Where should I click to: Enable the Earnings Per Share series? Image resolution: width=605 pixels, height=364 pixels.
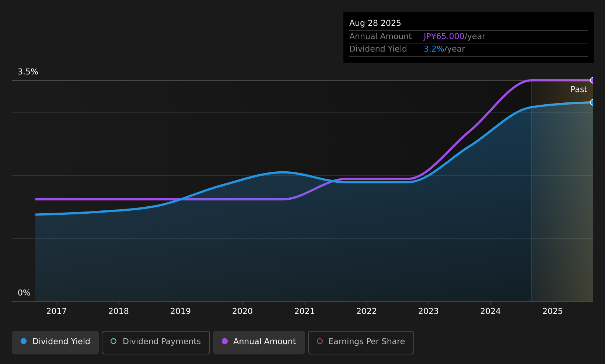pos(361,343)
